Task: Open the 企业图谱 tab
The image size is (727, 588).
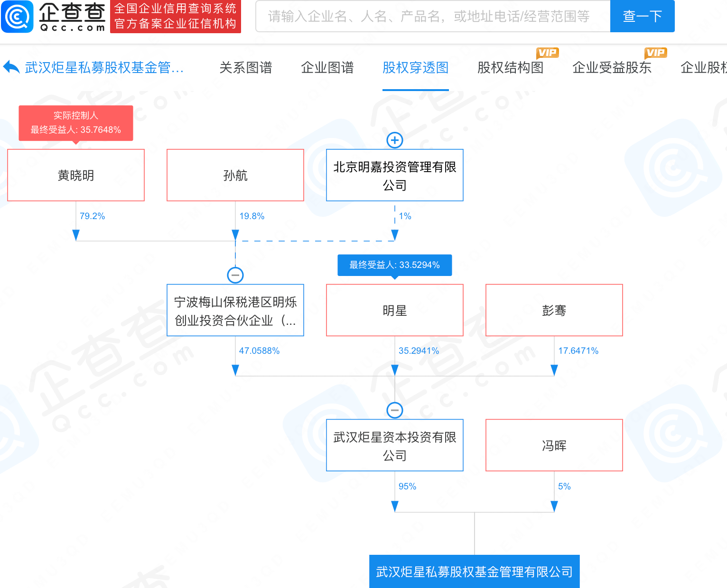Action: click(327, 68)
